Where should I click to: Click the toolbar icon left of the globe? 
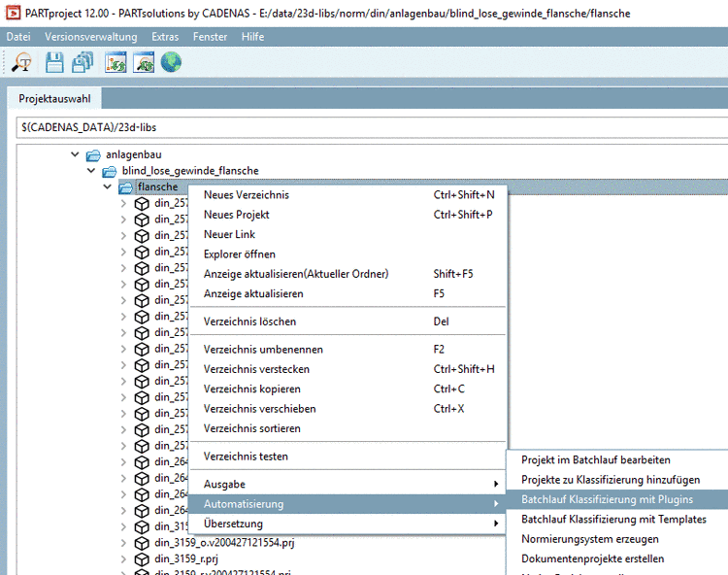point(144,63)
